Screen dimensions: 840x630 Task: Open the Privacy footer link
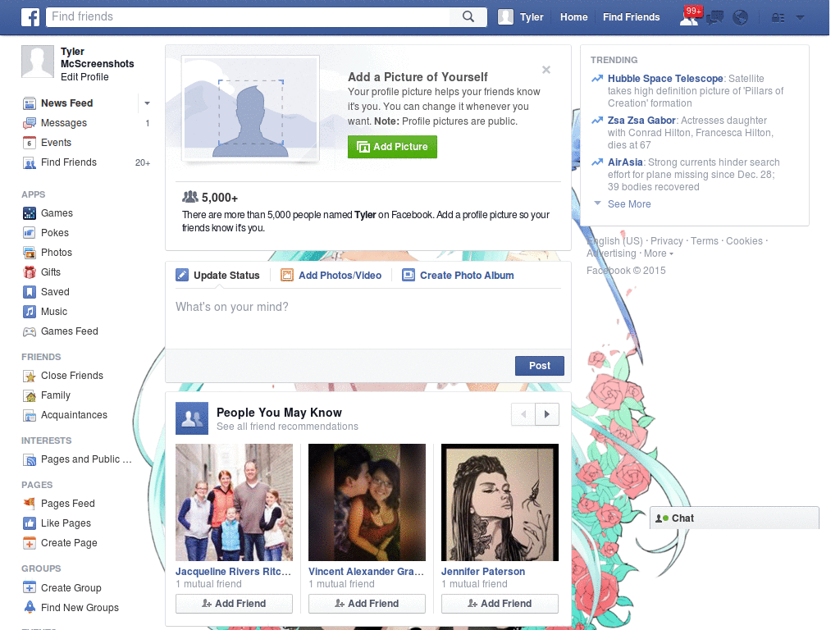pyautogui.click(x=666, y=241)
